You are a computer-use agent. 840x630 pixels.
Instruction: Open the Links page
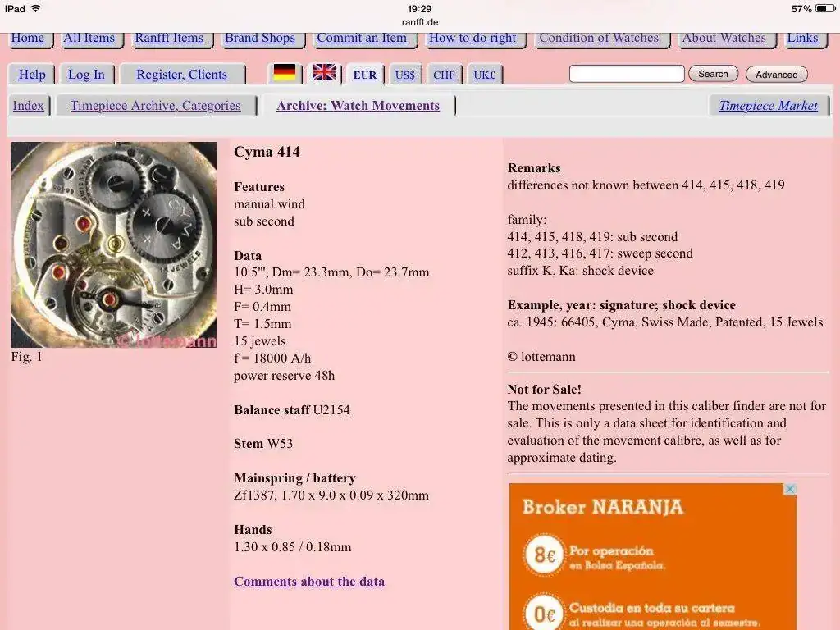802,38
